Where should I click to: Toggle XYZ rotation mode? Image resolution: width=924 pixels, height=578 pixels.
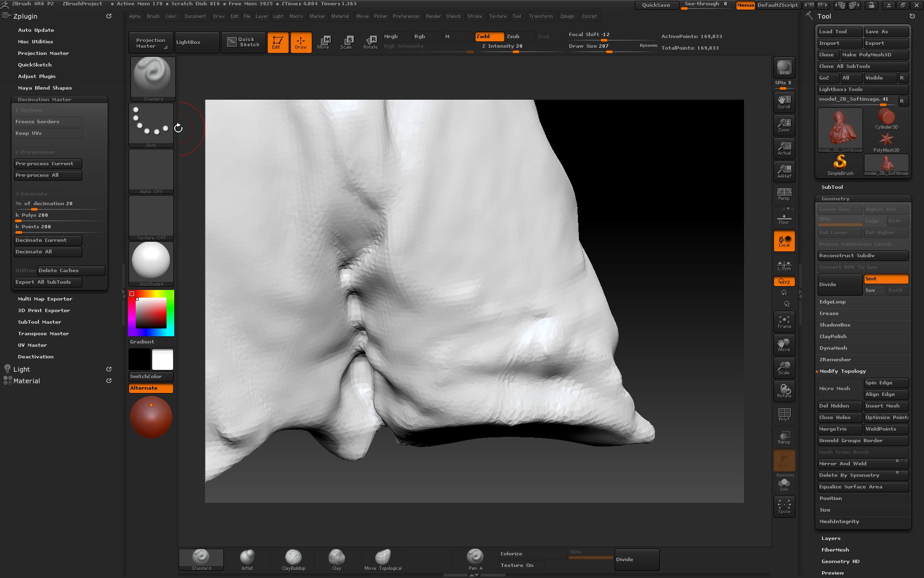point(784,281)
